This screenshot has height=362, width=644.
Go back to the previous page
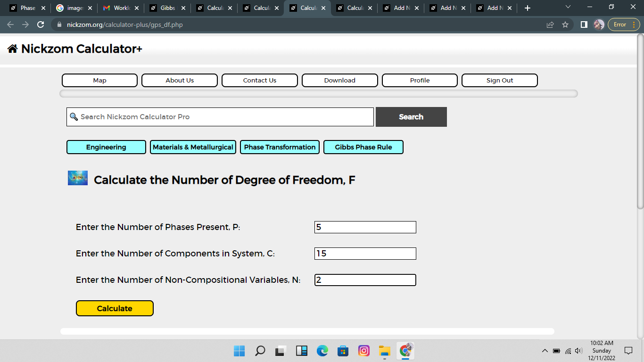point(10,25)
